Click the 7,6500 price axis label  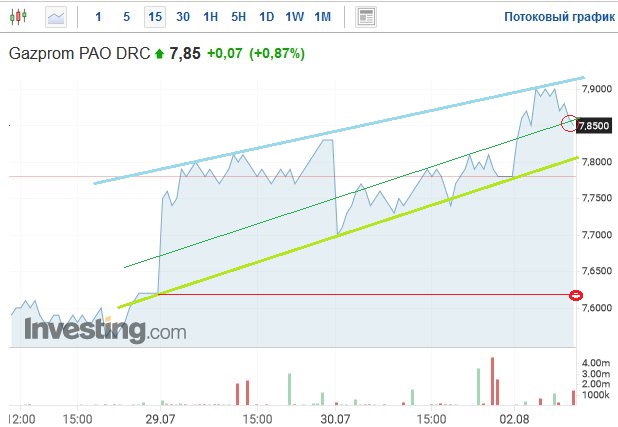point(597,271)
